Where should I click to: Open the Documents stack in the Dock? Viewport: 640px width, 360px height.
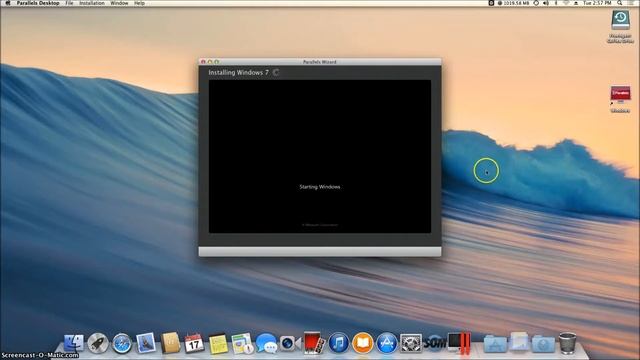pos(519,342)
